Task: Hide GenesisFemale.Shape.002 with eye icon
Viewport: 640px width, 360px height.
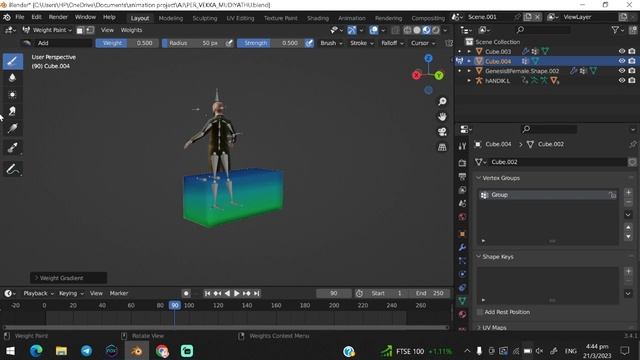Action: (x=622, y=71)
